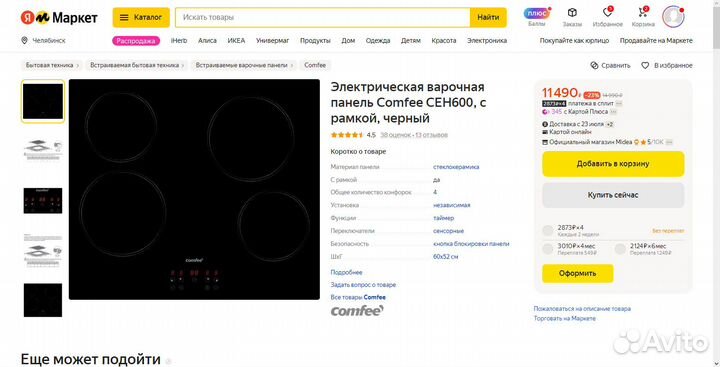The image size is (720, 367).
Task: Open Продукты navigation item
Action: click(x=315, y=40)
